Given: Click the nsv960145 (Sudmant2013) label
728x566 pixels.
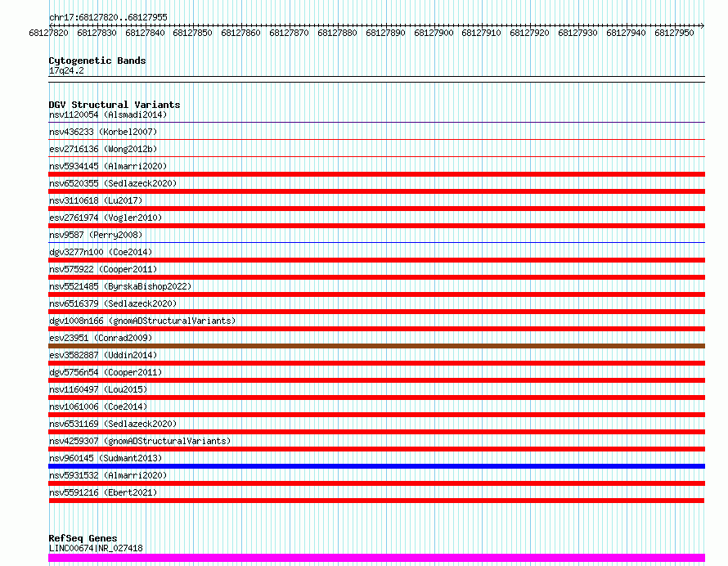Looking at the screenshot, I should (x=106, y=458).
